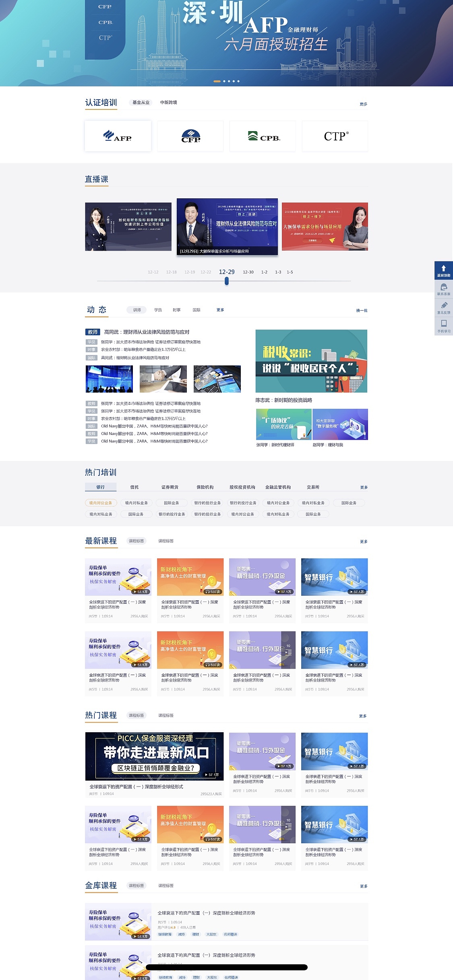Select the 金融监管机构 hot training tab
Screen dimensions: 453x980
278,487
